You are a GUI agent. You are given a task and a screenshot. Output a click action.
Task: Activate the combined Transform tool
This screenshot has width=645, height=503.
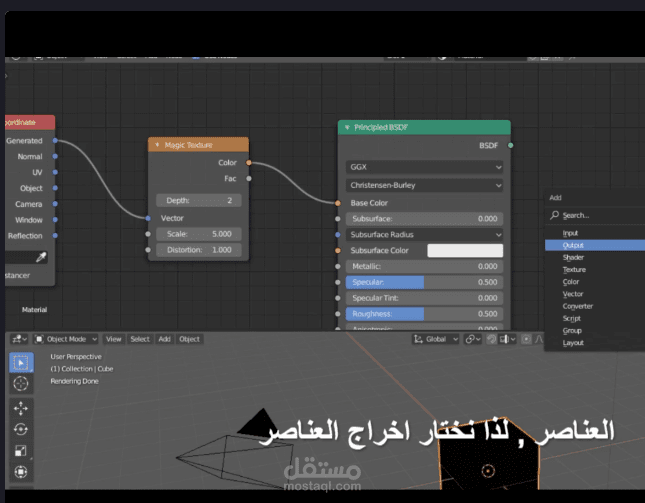(21, 472)
